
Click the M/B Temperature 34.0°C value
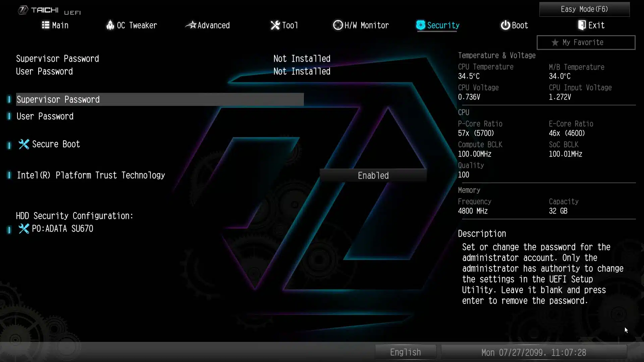tap(559, 76)
